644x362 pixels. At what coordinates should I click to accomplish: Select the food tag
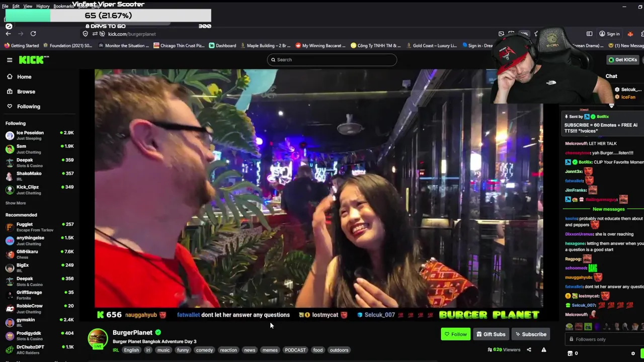pyautogui.click(x=318, y=350)
